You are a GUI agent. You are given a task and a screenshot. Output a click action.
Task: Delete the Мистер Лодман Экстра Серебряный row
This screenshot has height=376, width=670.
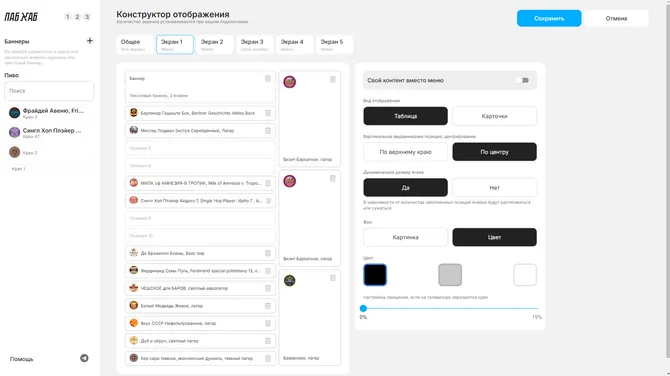point(268,131)
